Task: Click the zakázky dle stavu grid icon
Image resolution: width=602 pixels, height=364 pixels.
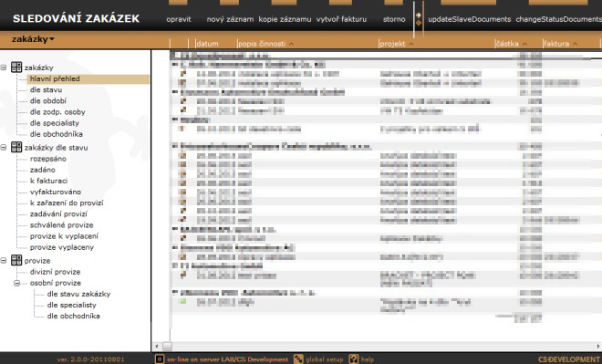Action: point(16,147)
